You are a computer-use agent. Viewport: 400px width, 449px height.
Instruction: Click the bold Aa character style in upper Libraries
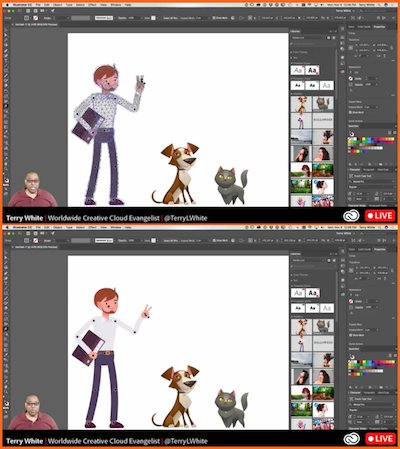[x=312, y=70]
